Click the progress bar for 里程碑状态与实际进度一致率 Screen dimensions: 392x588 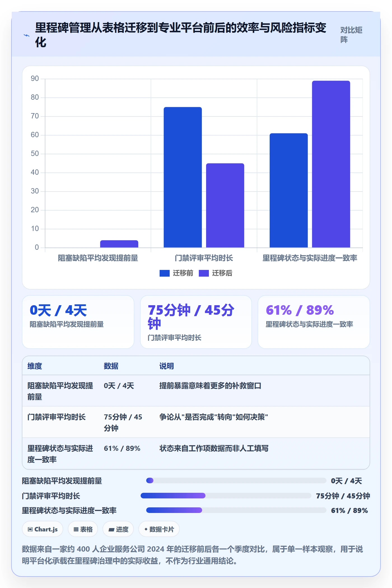point(236,510)
